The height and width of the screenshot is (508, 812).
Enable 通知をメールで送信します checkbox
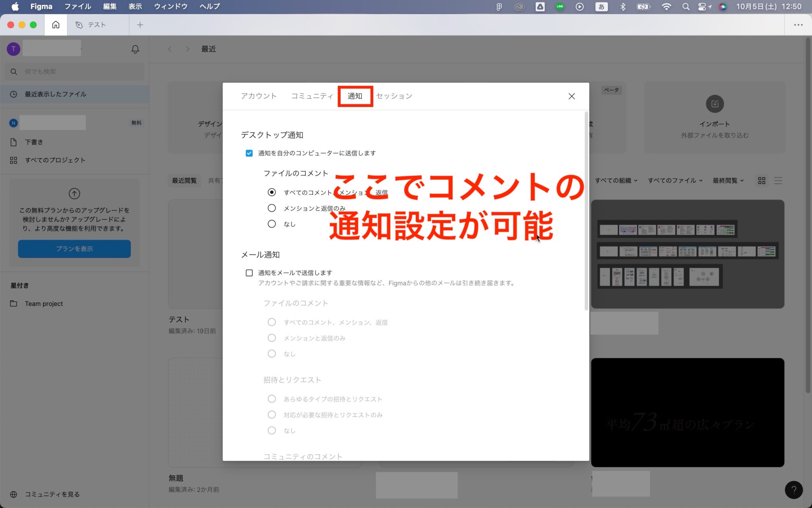pyautogui.click(x=249, y=273)
